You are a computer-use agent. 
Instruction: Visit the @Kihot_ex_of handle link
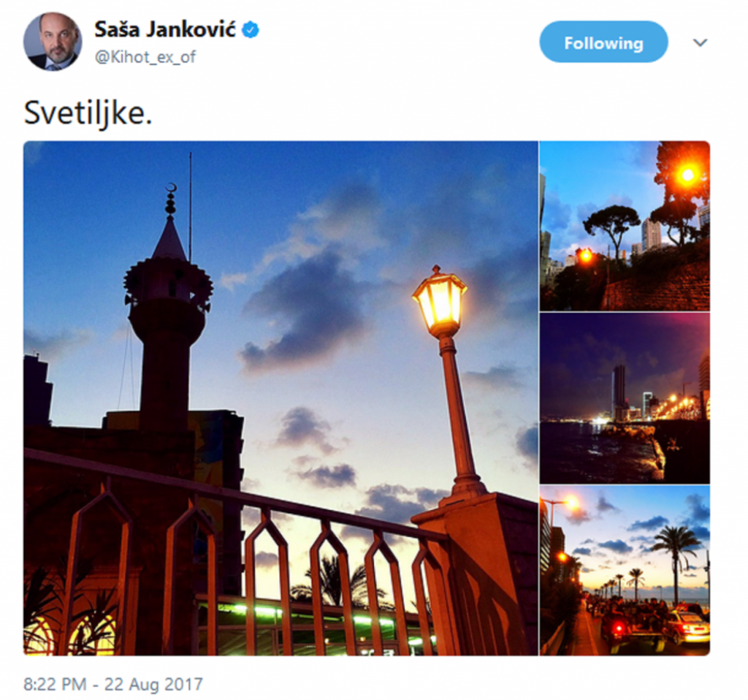pyautogui.click(x=145, y=57)
